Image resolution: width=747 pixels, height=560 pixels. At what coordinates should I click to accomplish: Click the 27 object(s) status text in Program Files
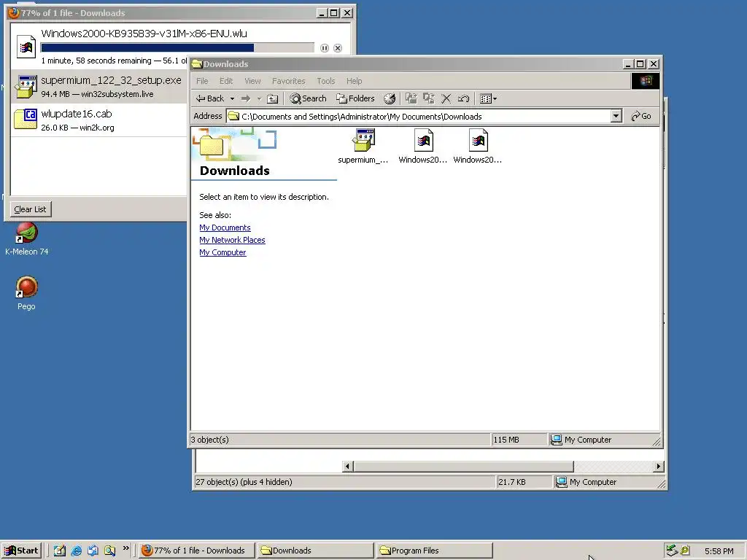pyautogui.click(x=244, y=482)
